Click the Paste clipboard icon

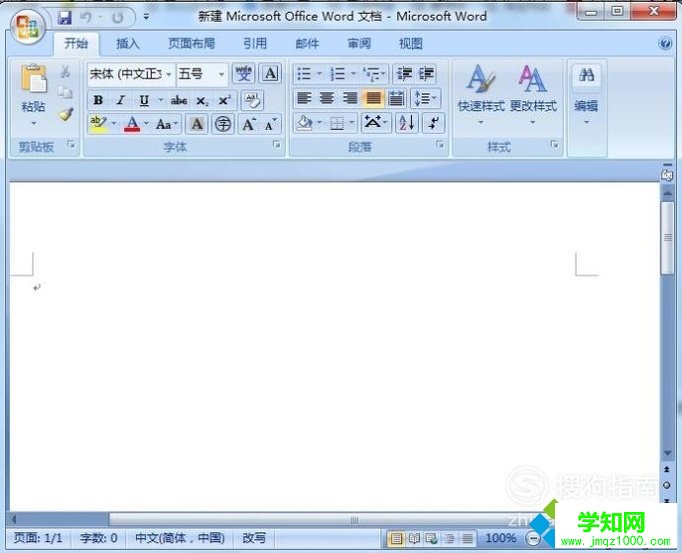tap(33, 79)
